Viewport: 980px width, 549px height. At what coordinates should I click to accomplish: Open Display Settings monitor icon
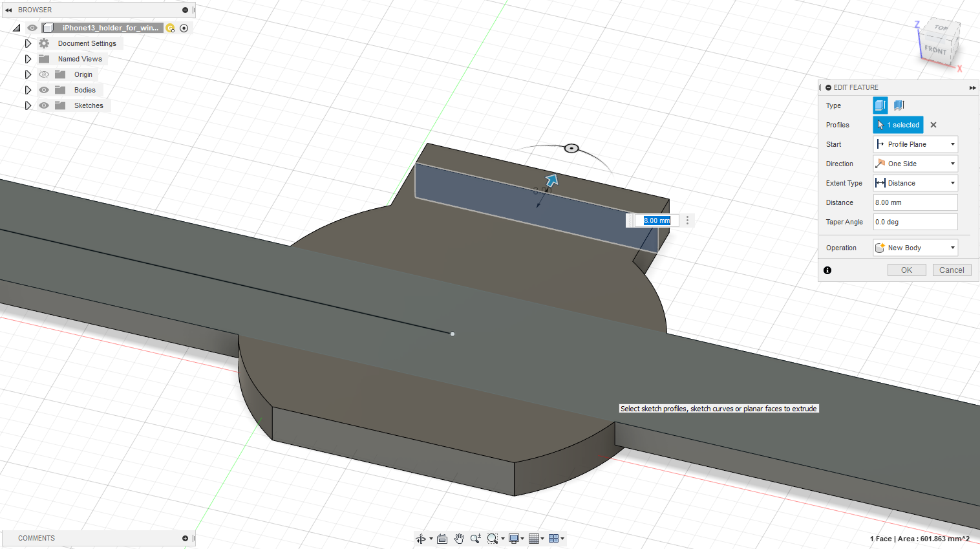(514, 539)
